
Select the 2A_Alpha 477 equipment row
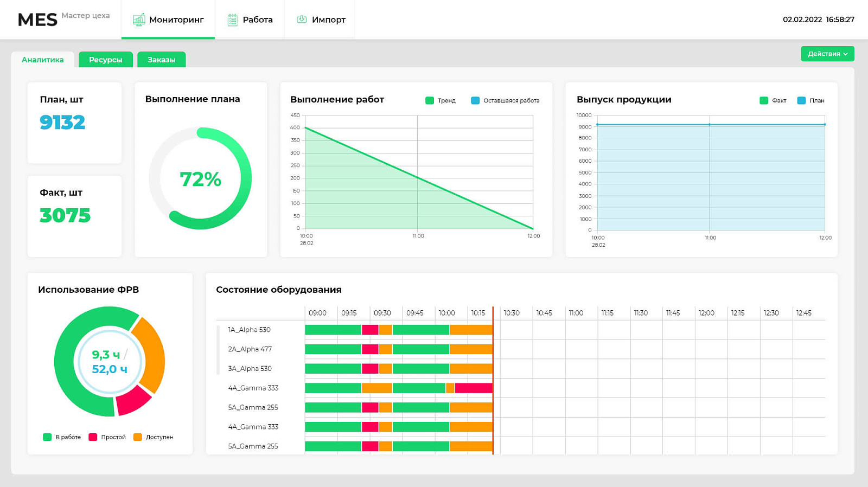521,349
